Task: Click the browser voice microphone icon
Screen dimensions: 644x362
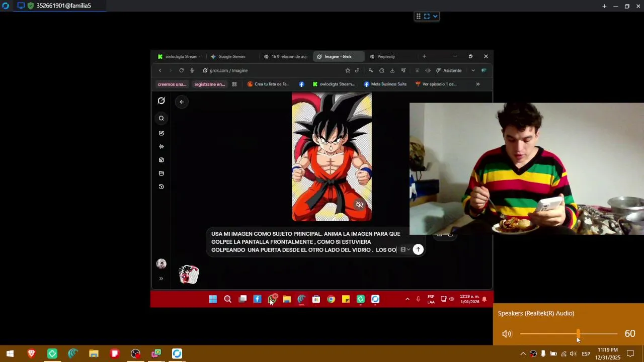Action: [192, 70]
